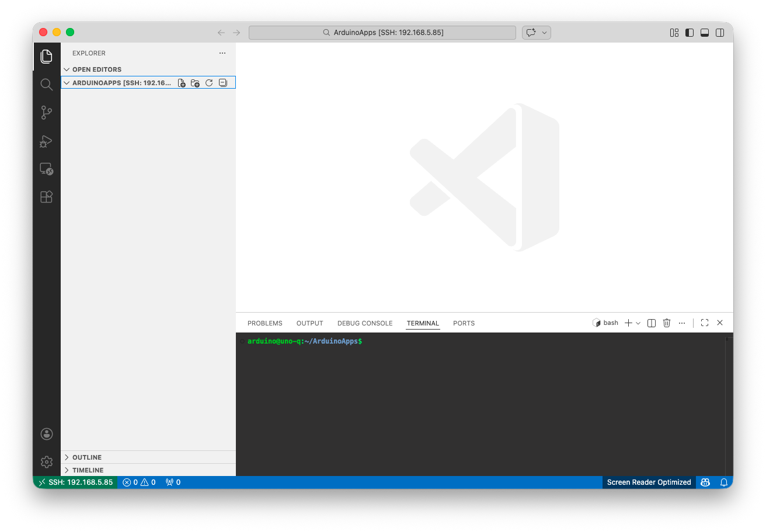Open the chat dropdown arrow in title bar
This screenshot has height=532, width=766.
click(x=545, y=33)
